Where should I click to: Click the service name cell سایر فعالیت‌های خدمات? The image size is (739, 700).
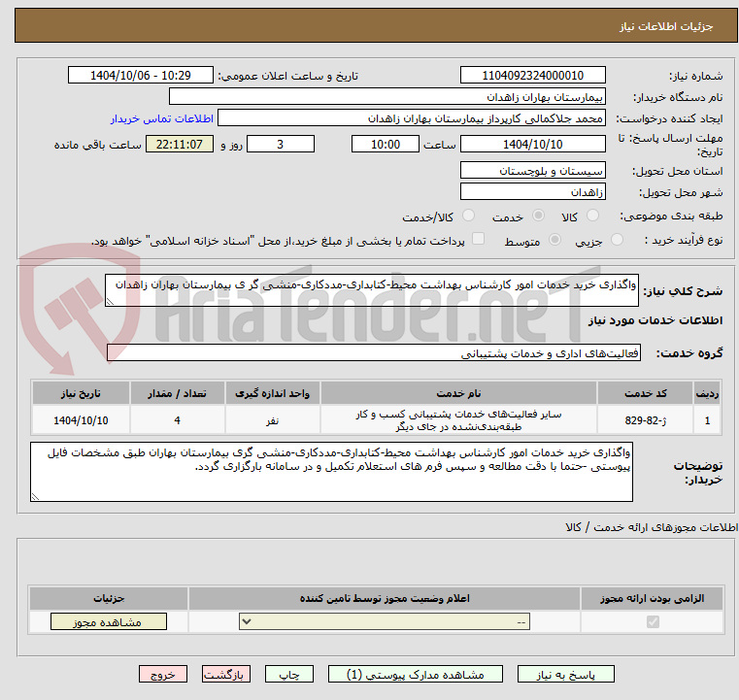(458, 420)
